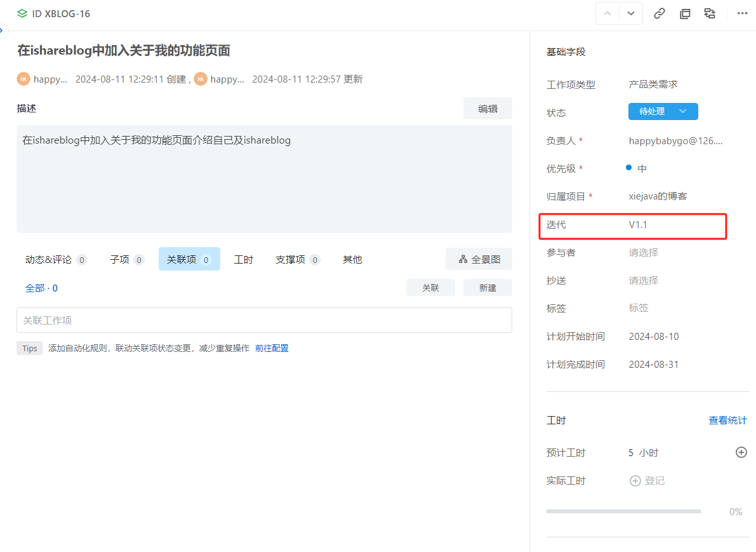Open the 待处理 status dropdown
The image size is (756, 552).
663,111
